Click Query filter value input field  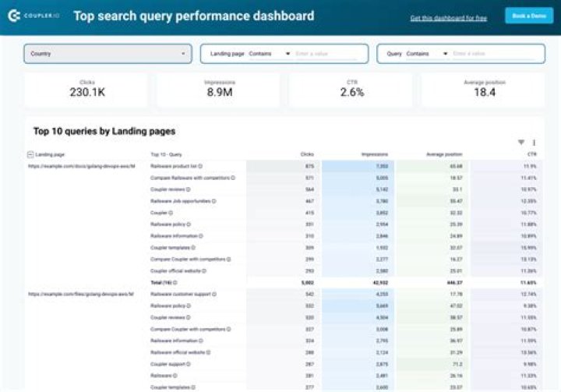(495, 54)
